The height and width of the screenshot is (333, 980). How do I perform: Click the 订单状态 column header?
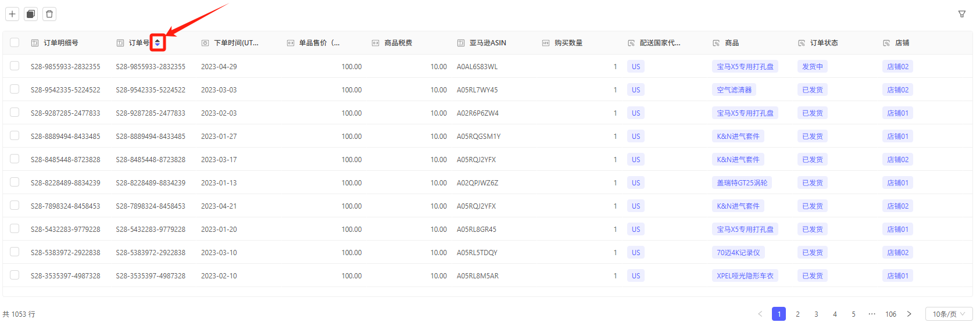click(824, 43)
